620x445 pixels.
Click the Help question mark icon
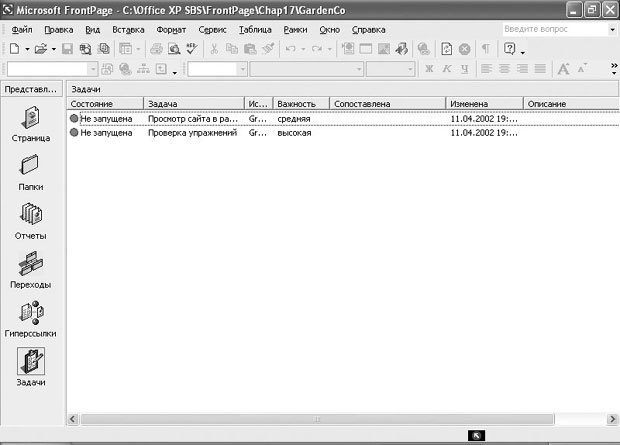point(509,49)
